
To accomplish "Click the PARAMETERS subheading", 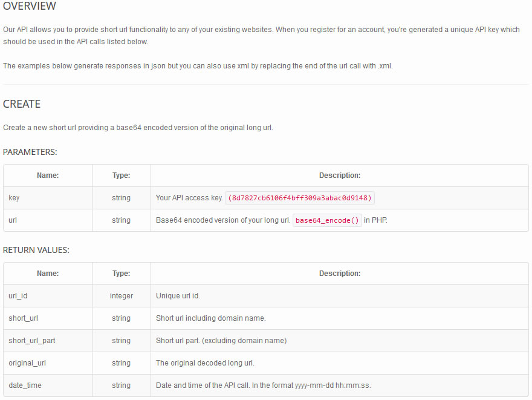I will point(30,152).
